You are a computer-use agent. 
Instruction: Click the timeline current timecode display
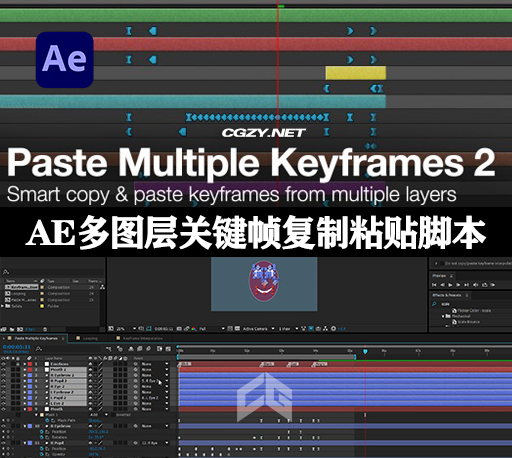point(16,347)
